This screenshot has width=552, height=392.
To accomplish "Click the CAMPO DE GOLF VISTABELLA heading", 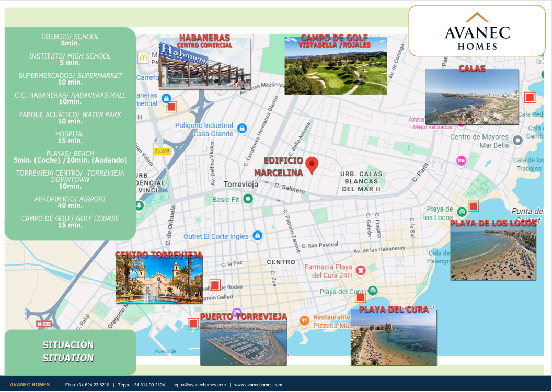I will pos(335,41).
